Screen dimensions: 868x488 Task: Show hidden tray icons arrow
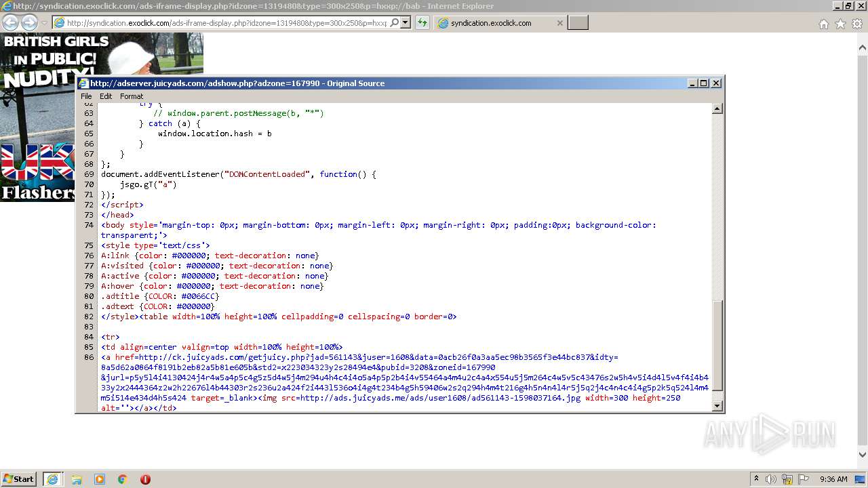(x=757, y=479)
